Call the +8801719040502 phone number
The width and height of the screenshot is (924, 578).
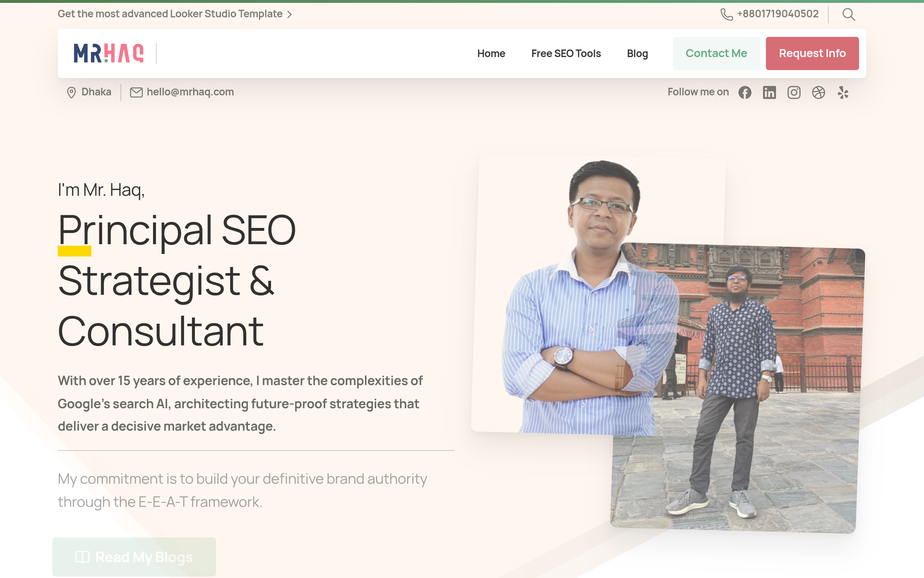point(778,14)
